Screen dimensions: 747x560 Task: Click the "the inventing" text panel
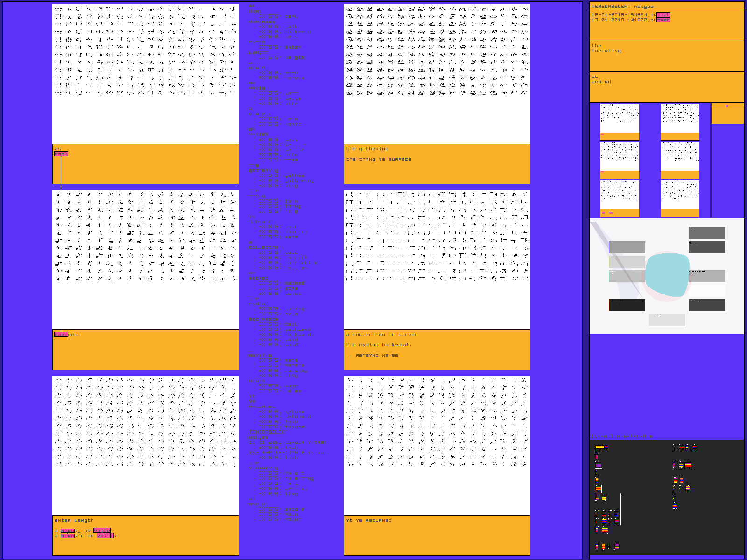[666, 56]
